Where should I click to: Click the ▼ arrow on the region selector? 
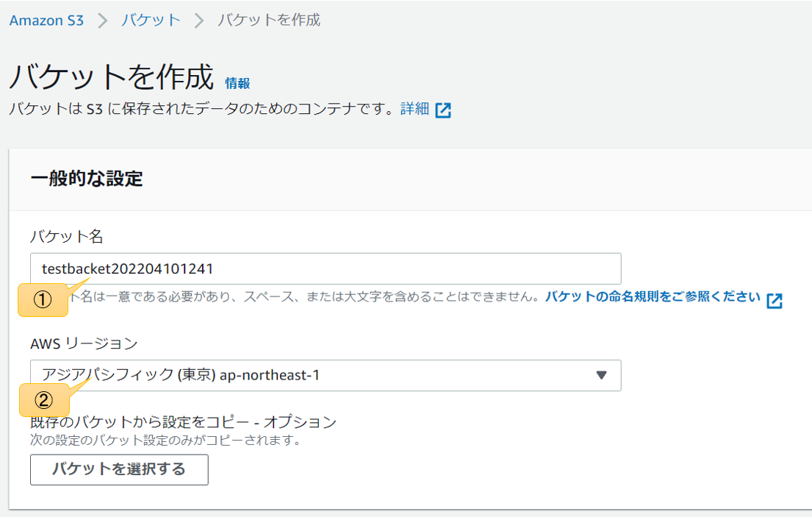pos(601,375)
